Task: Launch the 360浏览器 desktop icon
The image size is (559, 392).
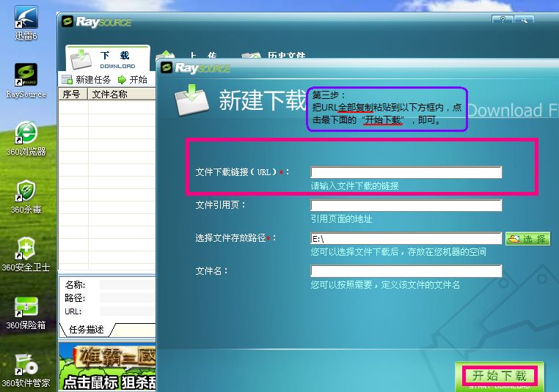Action: coord(26,139)
